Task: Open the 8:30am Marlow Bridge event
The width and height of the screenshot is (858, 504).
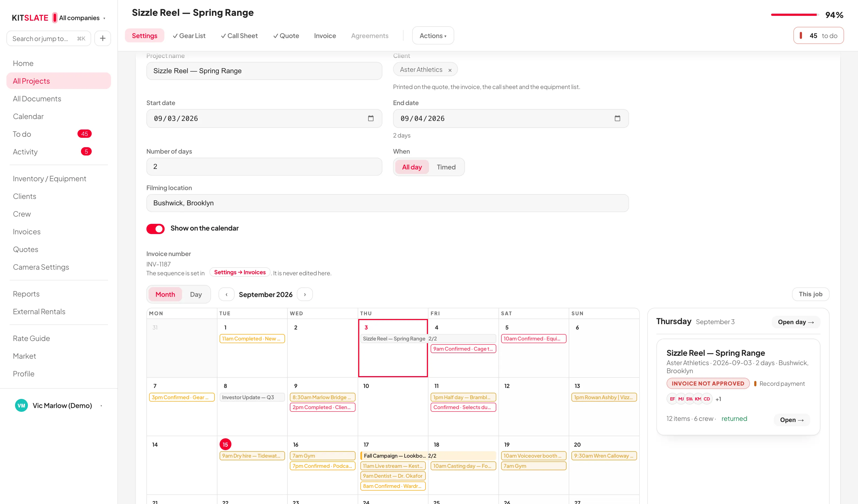Action: click(x=323, y=397)
